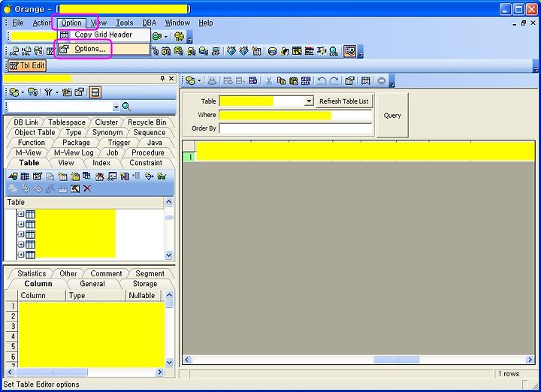Screen dimensions: 541x392
Task: Open the Statistics tab in details pane
Action: (x=32, y=273)
